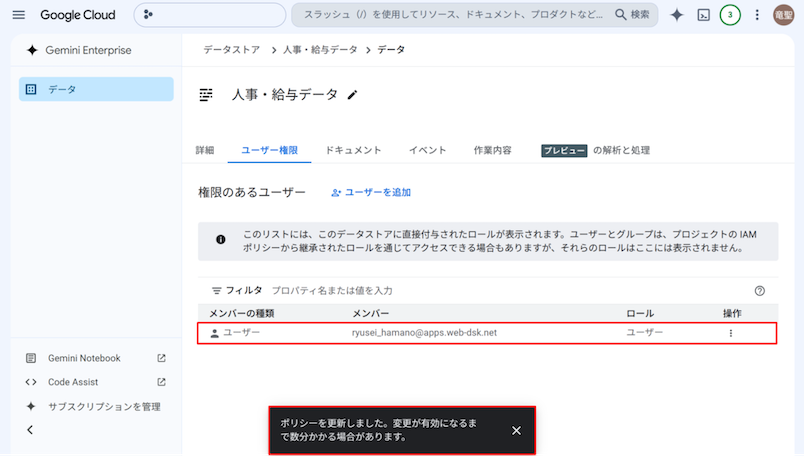Switch to the ユーザー権限 tab

pyautogui.click(x=269, y=150)
